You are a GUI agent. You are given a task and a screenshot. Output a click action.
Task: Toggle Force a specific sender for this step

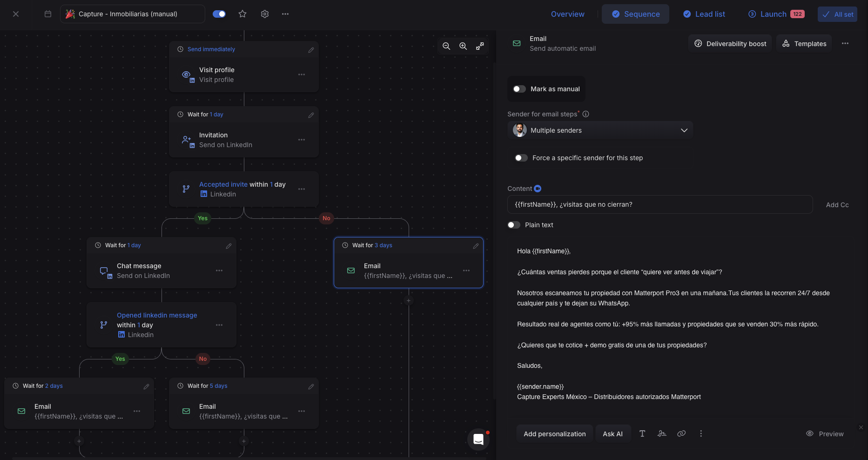[x=521, y=158]
